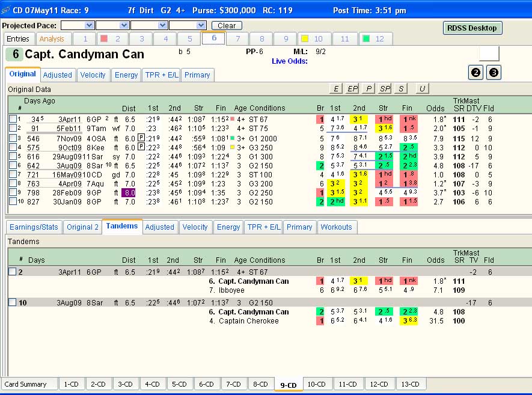Open fourth Projected Pace dropdown
The width and height of the screenshot is (532, 395).
click(x=201, y=25)
